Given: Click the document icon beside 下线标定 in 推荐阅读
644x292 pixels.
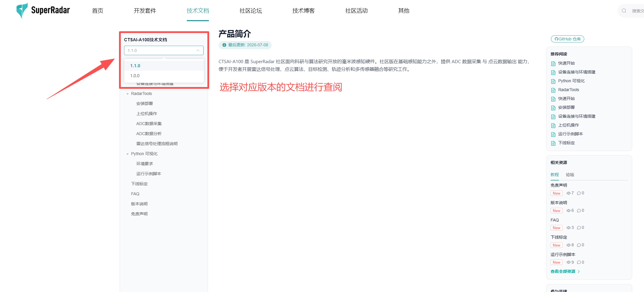Looking at the screenshot, I should click(553, 143).
